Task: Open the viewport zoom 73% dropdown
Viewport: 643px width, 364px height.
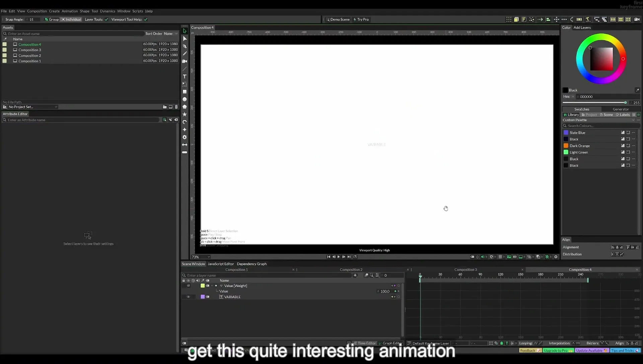Action: tap(201, 257)
